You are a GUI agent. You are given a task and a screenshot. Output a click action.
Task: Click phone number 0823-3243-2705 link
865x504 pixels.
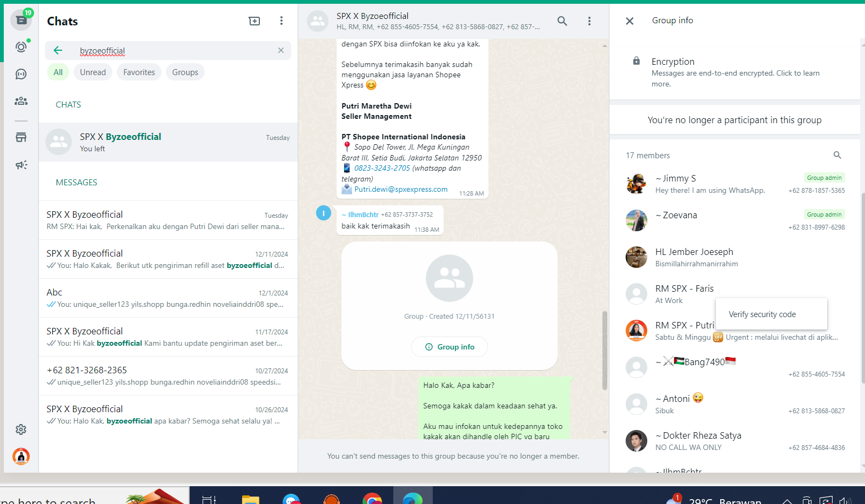pyautogui.click(x=382, y=168)
